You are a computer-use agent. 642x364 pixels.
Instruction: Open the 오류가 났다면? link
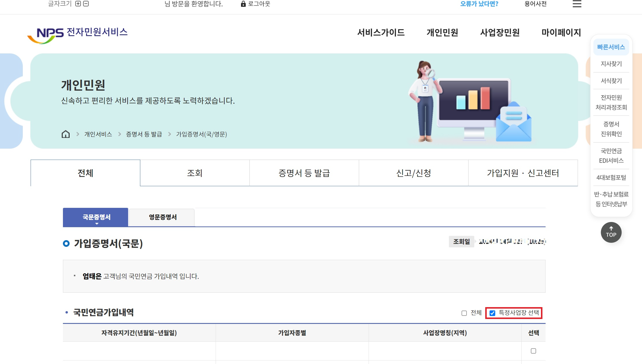tap(479, 4)
